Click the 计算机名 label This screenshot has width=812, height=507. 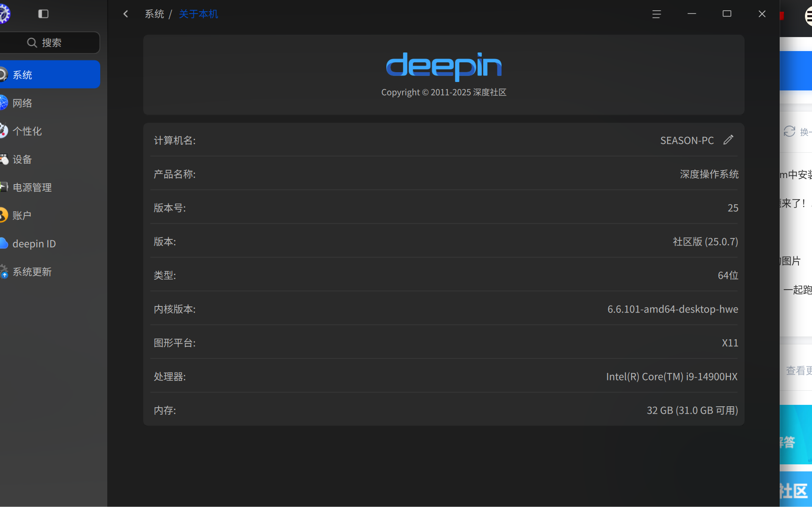[x=175, y=141]
